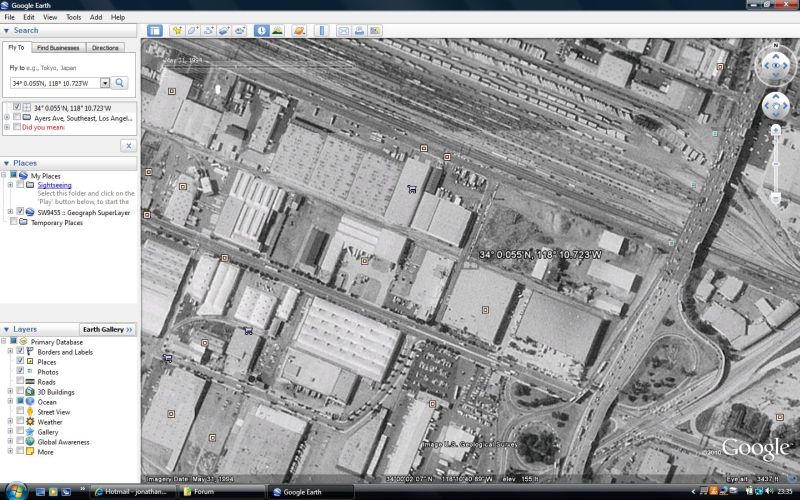The image size is (800, 500).
Task: Select the Add Polygon tool
Action: pyautogui.click(x=193, y=31)
